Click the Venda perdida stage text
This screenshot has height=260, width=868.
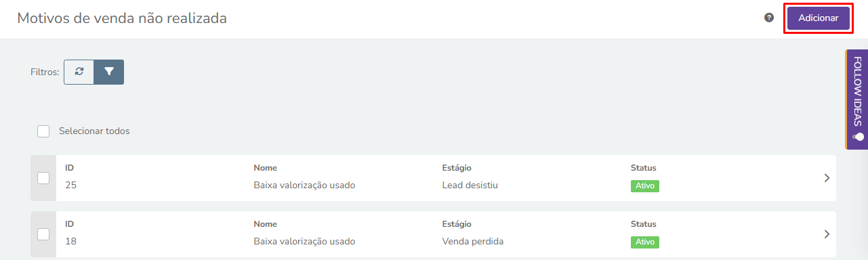[473, 241]
